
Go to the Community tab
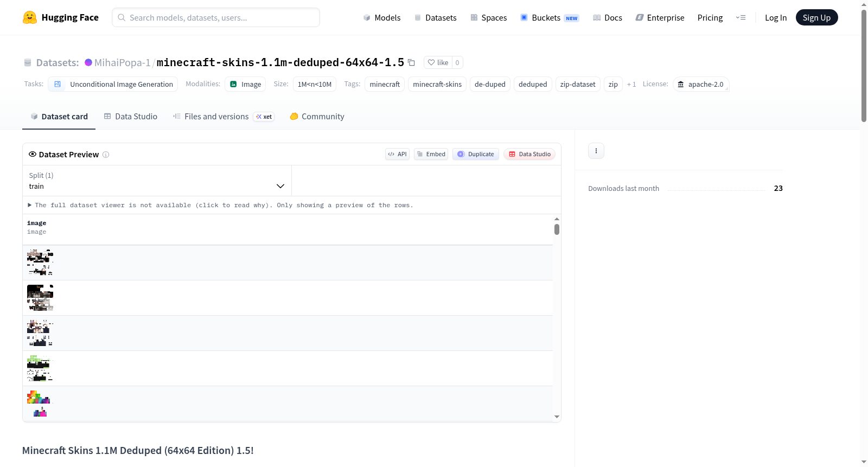[x=317, y=117]
